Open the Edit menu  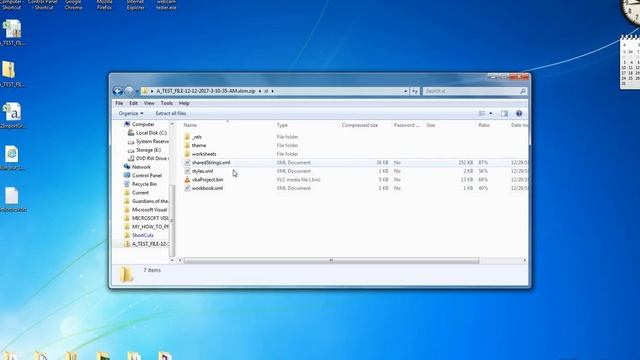click(x=133, y=103)
